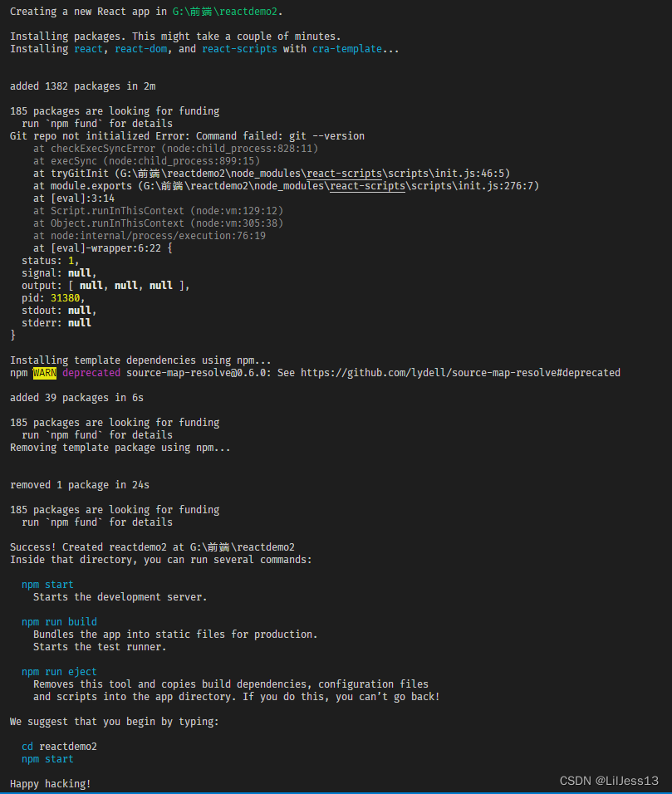The height and width of the screenshot is (794, 672).
Task: Click the CSDN @LilJess13 watermark
Action: 609,781
